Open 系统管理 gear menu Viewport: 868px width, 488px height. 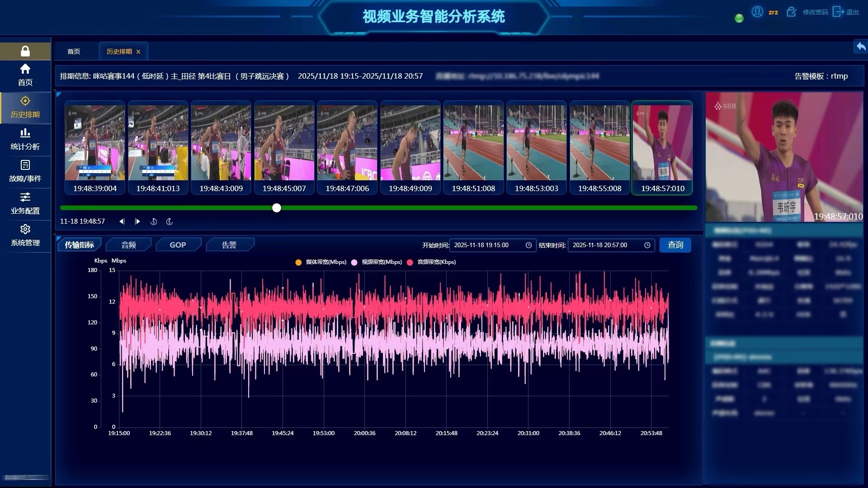(x=25, y=235)
